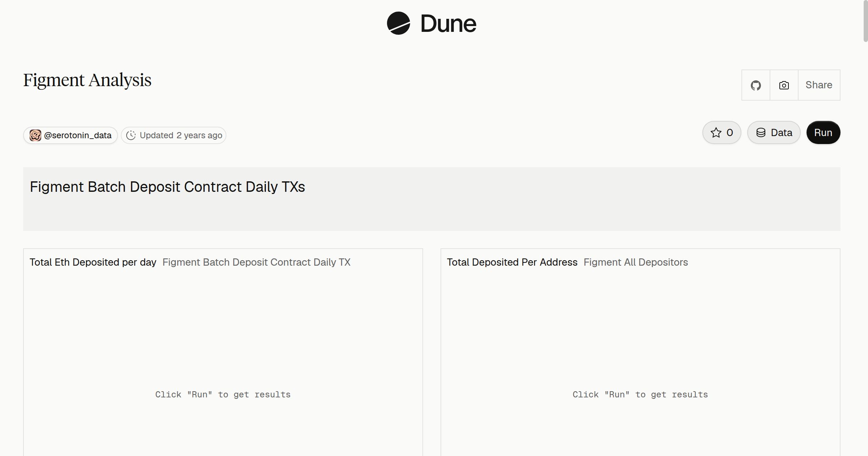Viewport: 868px width, 456px height.
Task: Click the Dune wordmark text
Action: click(x=448, y=24)
